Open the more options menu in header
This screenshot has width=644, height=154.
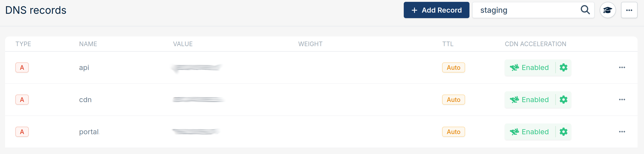coord(629,10)
